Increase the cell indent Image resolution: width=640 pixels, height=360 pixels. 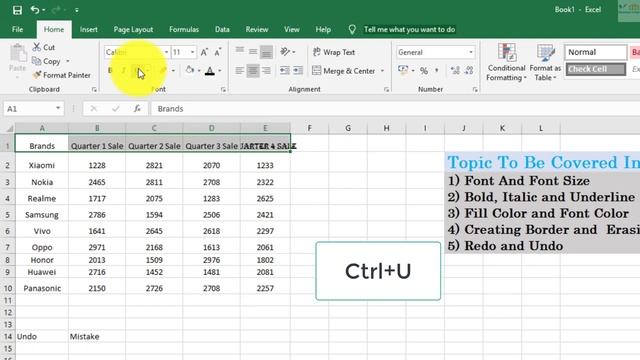[298, 71]
